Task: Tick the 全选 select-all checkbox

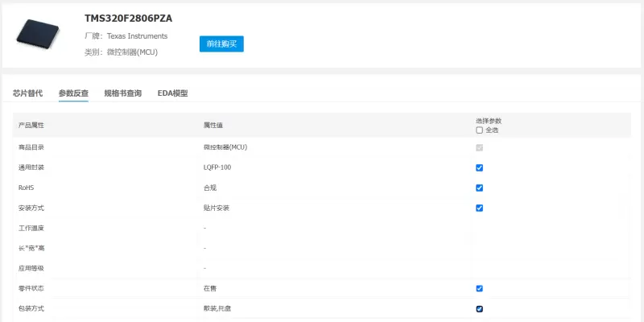Action: tap(480, 130)
